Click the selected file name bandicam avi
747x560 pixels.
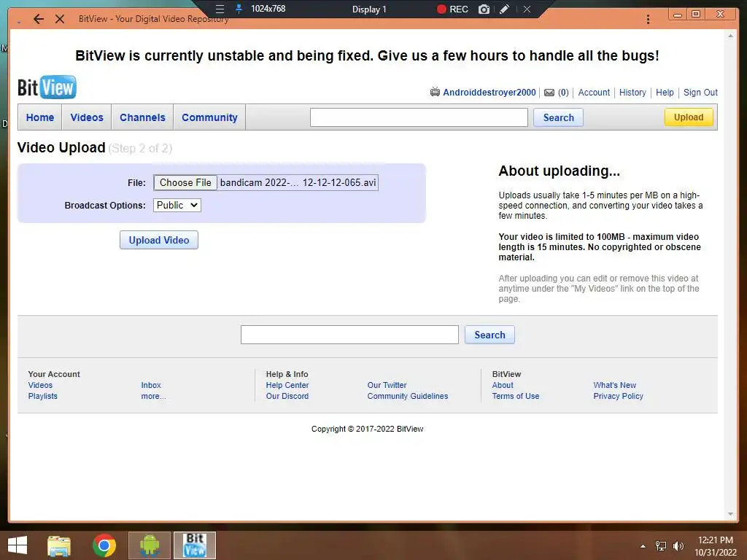click(298, 182)
